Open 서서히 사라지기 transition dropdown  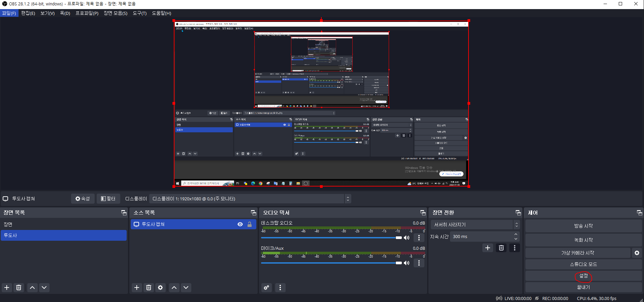[475, 225]
